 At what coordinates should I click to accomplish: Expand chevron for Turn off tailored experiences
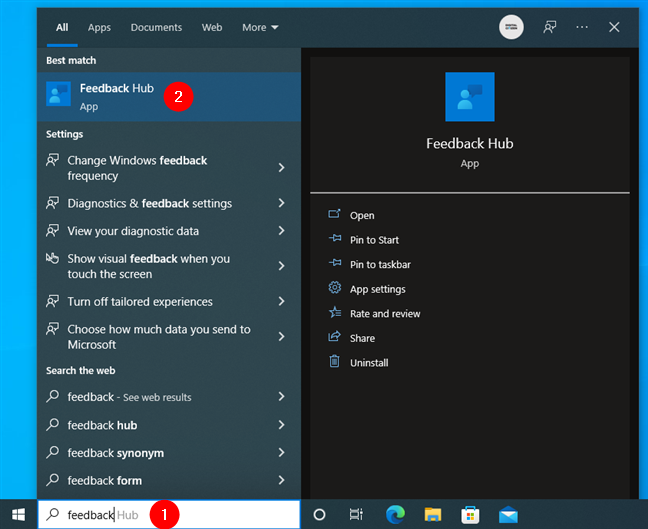[281, 301]
